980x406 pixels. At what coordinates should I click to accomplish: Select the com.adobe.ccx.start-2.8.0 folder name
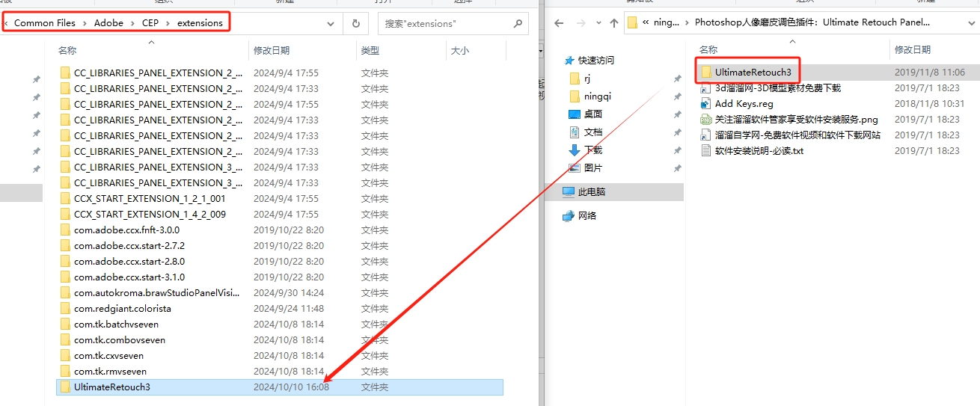pyautogui.click(x=129, y=261)
